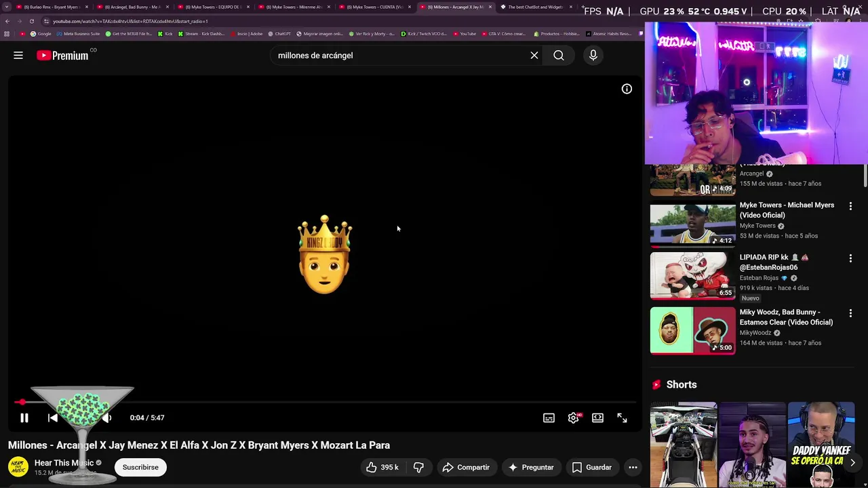Open 'Miky Woodz, Bad Bunny - Estamos Clear' title
This screenshot has height=488, width=868.
coord(786,317)
